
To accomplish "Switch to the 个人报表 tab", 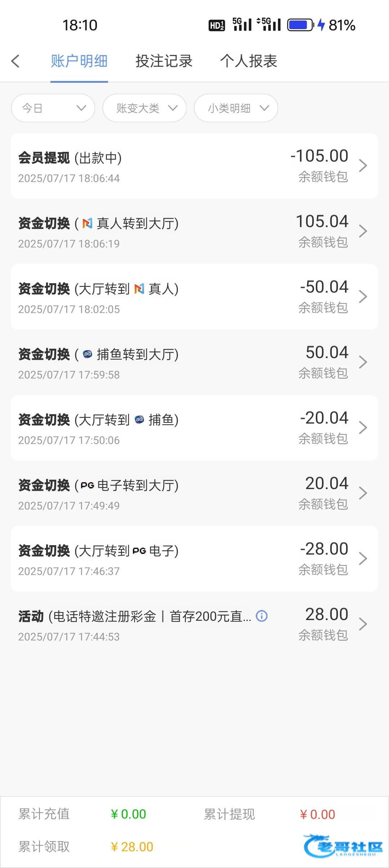I will coord(249,61).
